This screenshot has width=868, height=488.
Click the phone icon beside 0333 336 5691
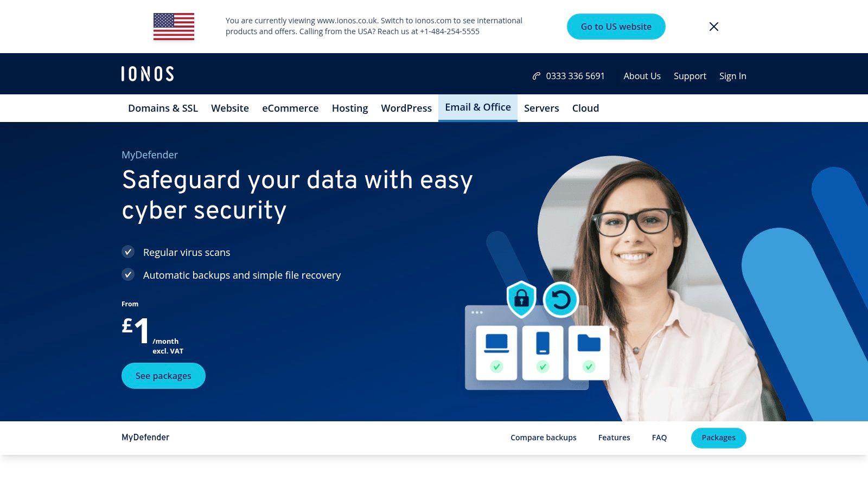point(537,76)
